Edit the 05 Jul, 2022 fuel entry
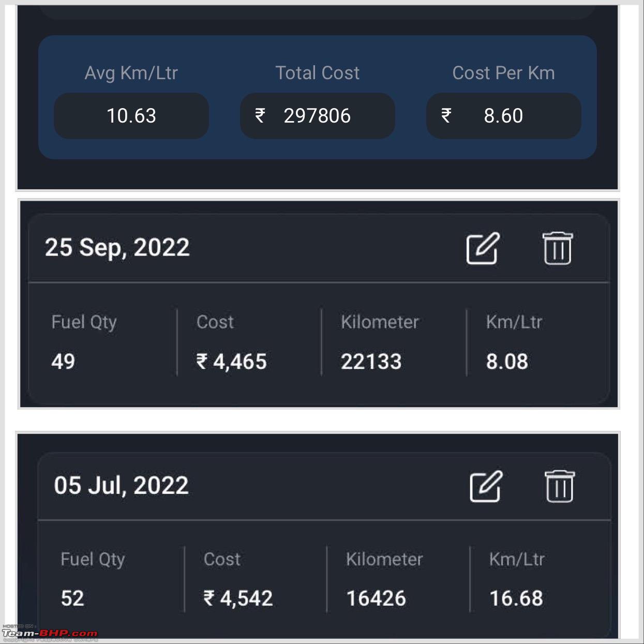644x644 pixels. (486, 486)
